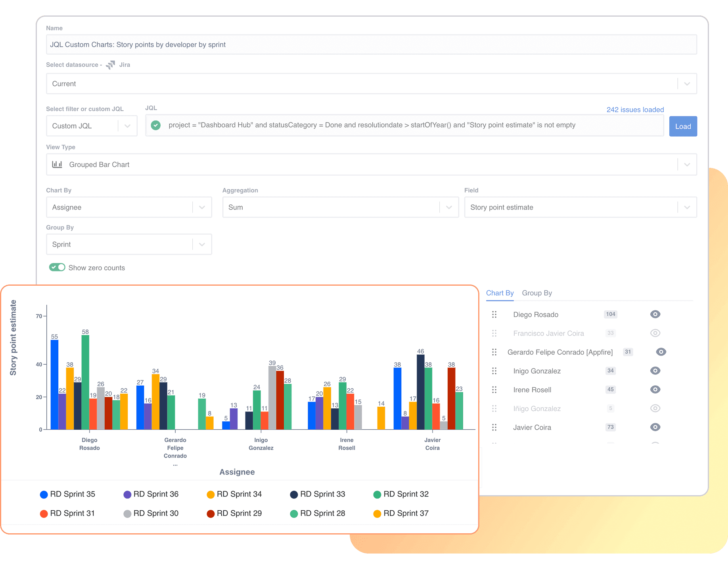Click the drag handle beside Javier Coira
Image resolution: width=728 pixels, height=569 pixels.
[x=494, y=427]
